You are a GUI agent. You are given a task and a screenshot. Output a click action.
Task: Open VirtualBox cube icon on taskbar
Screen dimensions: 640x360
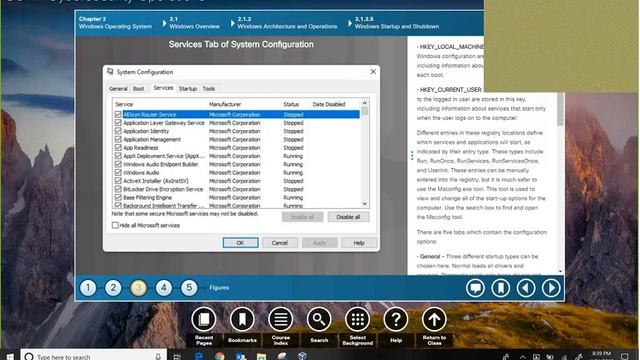(x=302, y=356)
